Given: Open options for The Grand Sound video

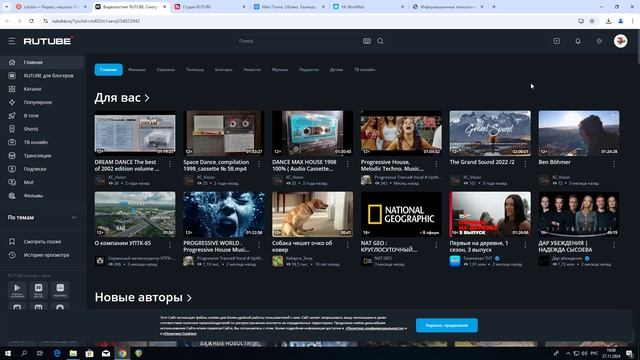Looking at the screenshot, I should 525,164.
